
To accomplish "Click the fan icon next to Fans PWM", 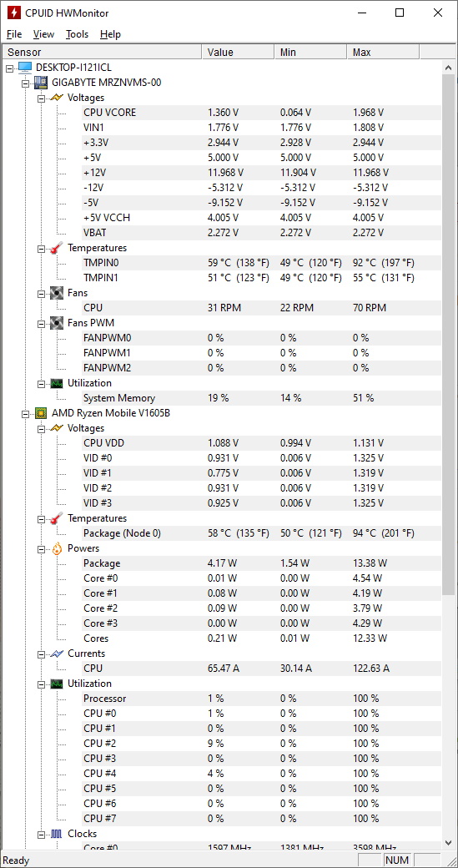I will pos(57,323).
